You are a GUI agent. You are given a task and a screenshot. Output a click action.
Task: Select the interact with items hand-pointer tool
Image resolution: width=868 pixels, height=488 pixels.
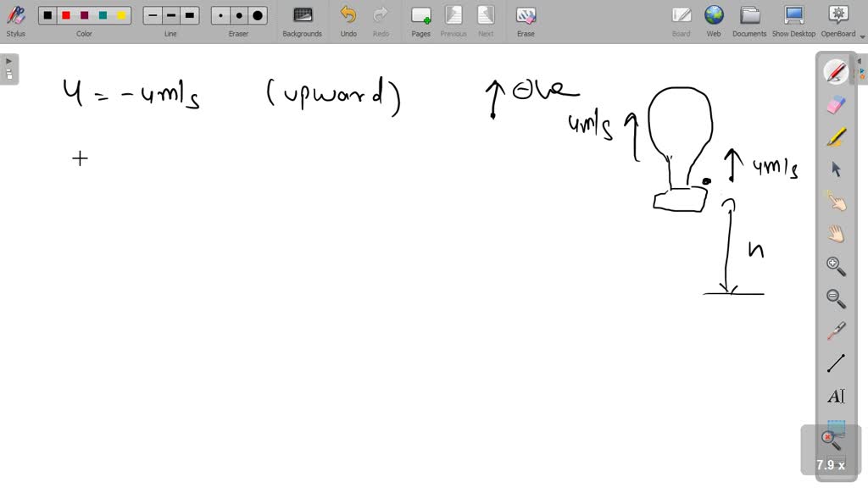pos(836,202)
